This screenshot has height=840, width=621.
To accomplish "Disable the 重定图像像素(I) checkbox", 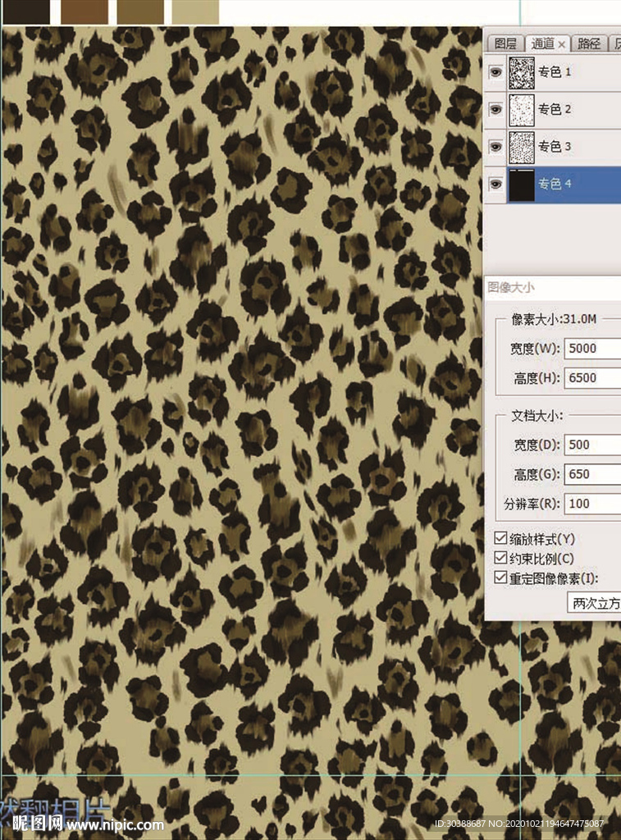I will click(500, 578).
